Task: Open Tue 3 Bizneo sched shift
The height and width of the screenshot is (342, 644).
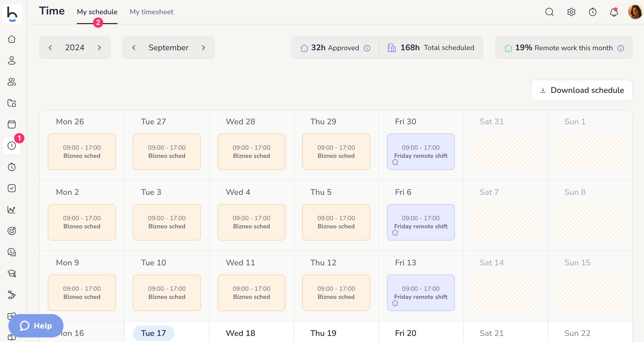Action: [167, 222]
